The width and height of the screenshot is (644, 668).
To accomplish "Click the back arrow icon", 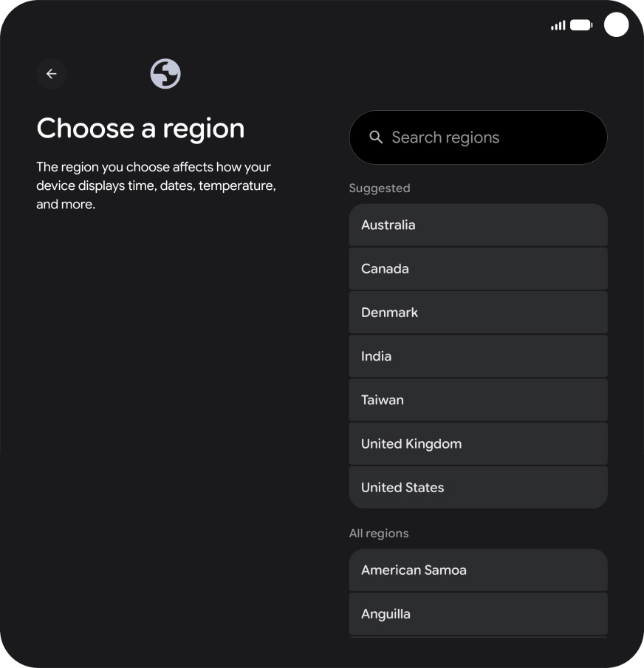I will (51, 74).
